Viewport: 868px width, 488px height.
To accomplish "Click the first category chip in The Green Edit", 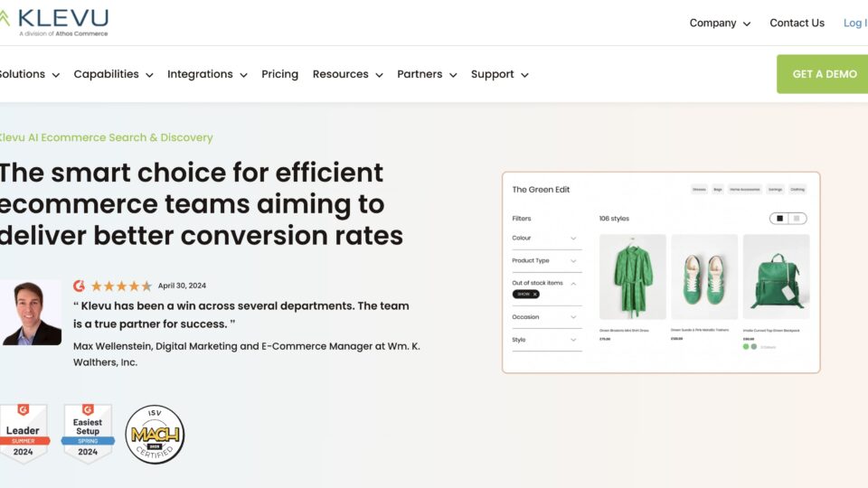I will (x=699, y=189).
